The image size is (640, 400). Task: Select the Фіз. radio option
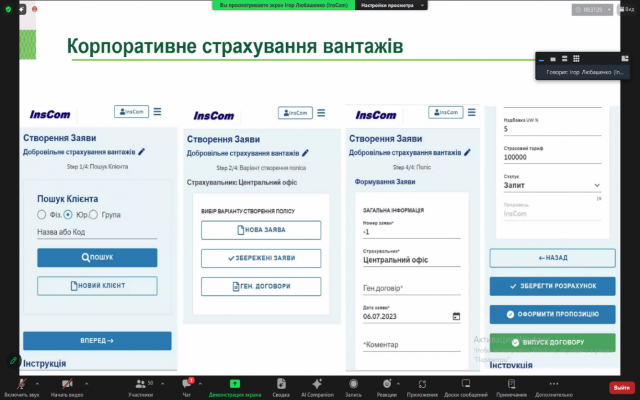tap(41, 214)
